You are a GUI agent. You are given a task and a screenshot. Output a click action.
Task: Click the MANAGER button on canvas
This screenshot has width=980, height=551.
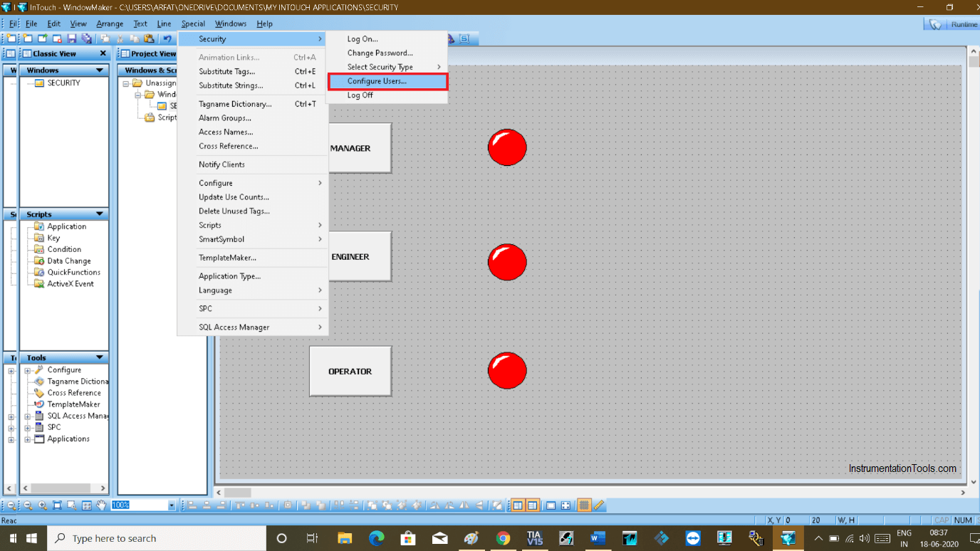coord(350,148)
